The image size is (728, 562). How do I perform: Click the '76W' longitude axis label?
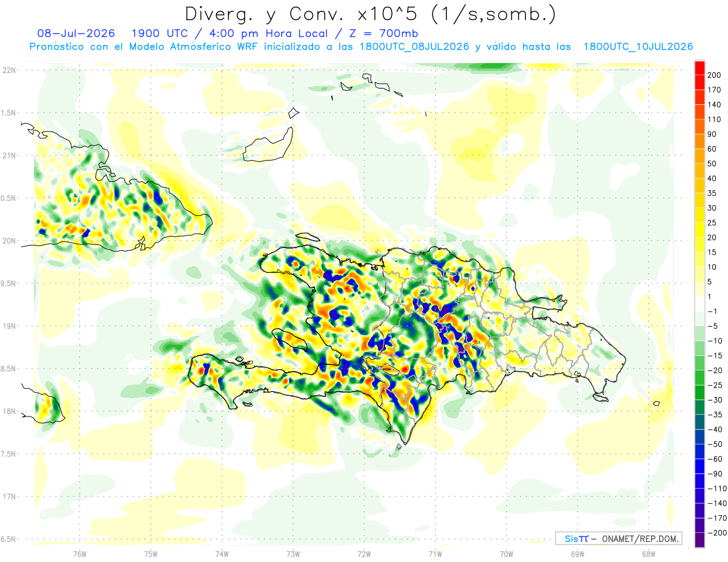pyautogui.click(x=79, y=553)
